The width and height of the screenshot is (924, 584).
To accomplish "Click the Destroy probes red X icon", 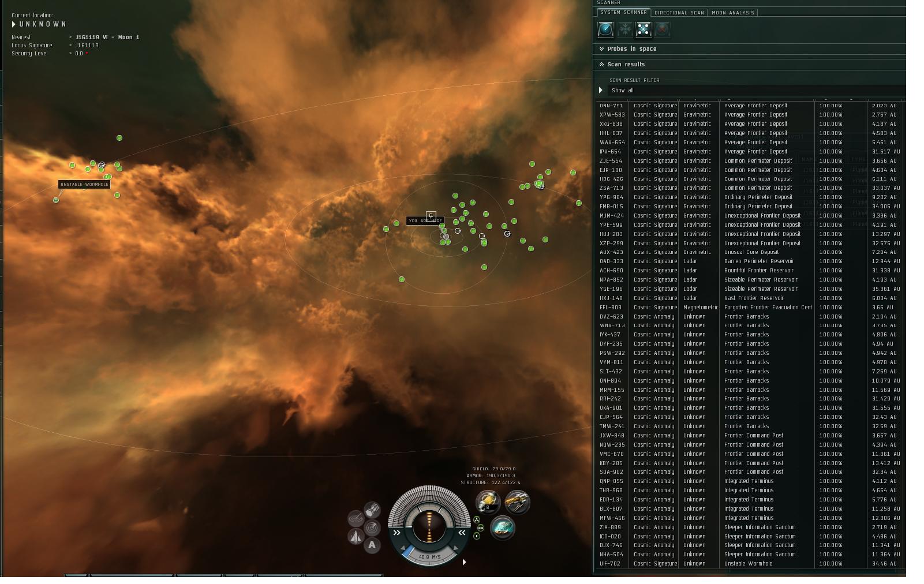I will [663, 29].
